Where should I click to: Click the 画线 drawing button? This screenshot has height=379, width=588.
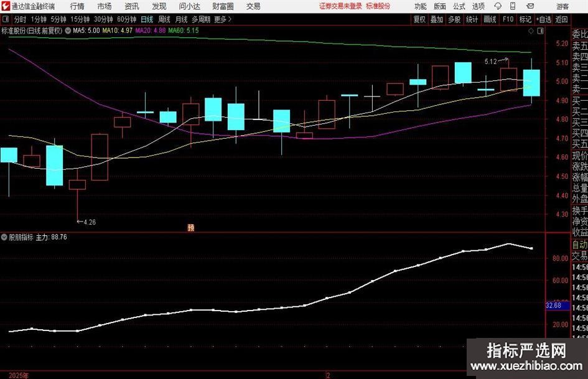click(x=490, y=19)
